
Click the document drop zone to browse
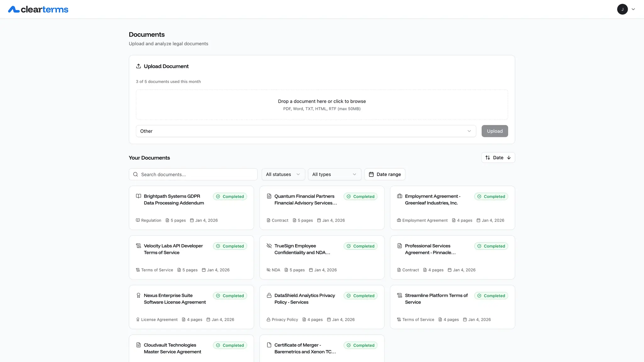[322, 105]
